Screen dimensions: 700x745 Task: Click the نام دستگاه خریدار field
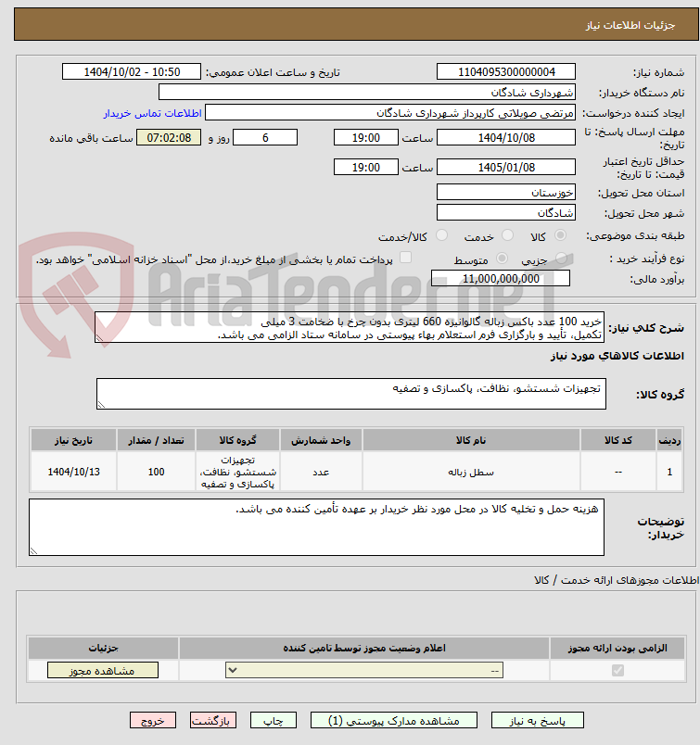click(x=366, y=92)
